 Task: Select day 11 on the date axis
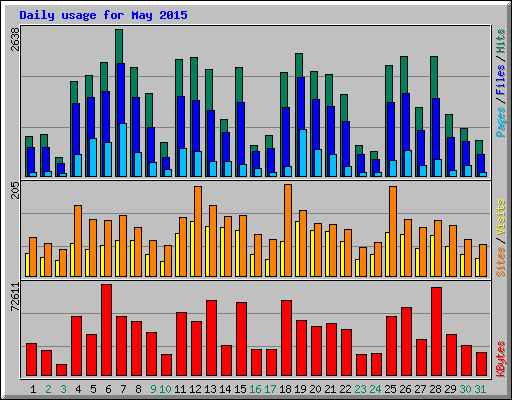tap(180, 389)
